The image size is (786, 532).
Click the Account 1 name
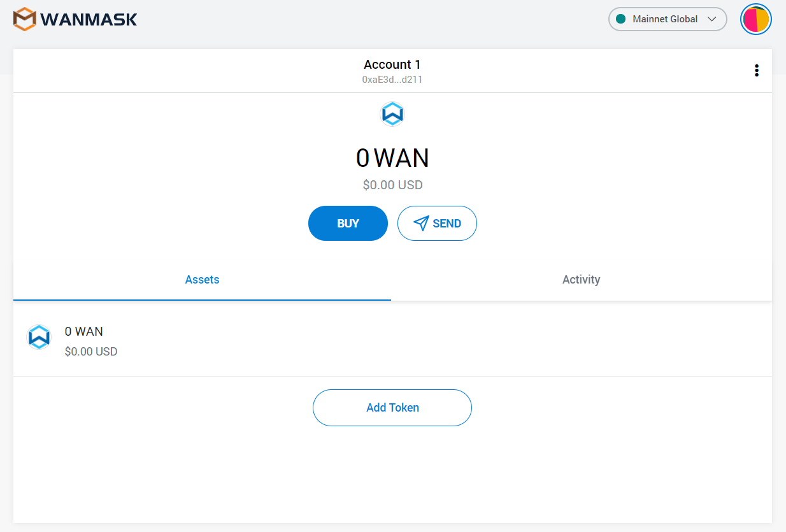(x=392, y=64)
